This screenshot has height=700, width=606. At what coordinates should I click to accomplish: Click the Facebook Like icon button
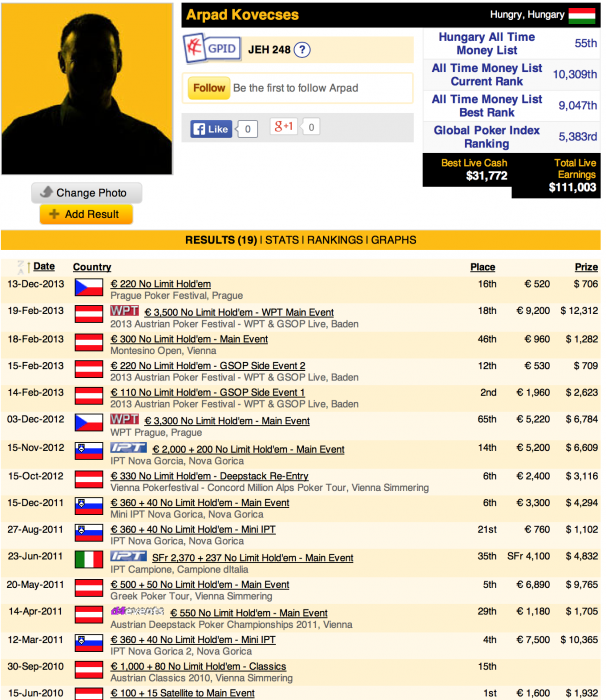211,129
